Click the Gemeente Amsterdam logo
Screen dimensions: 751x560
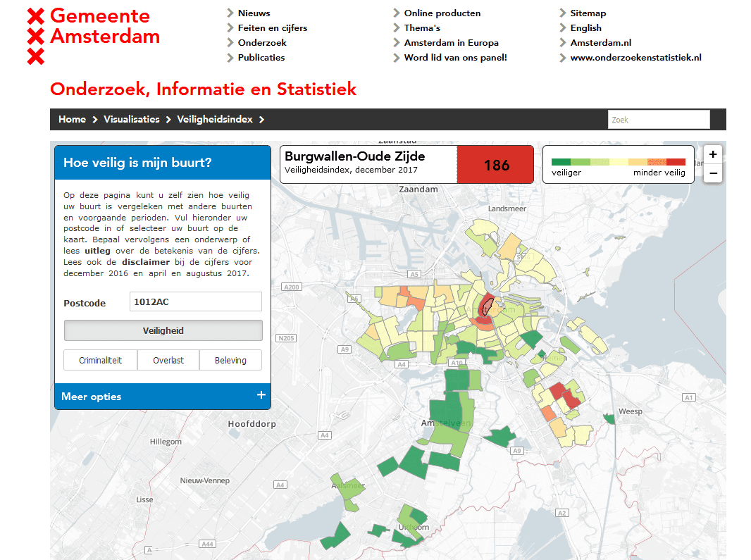[94, 36]
